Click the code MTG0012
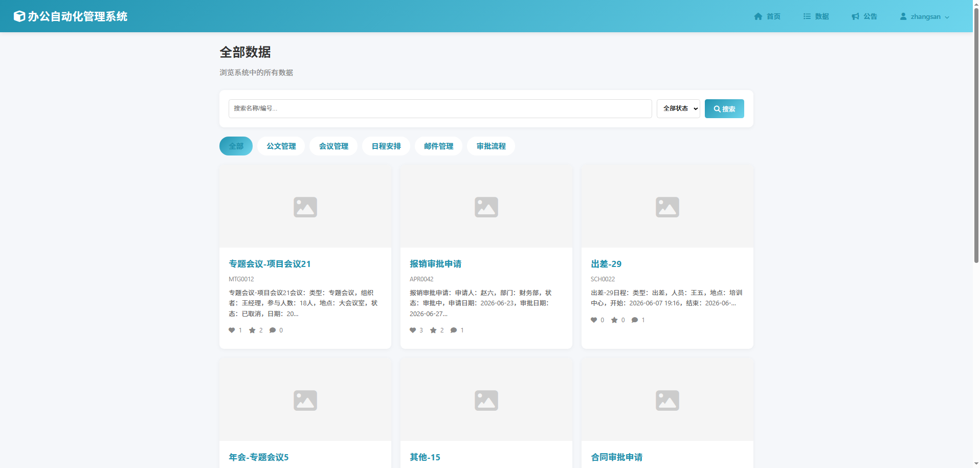 (241, 279)
